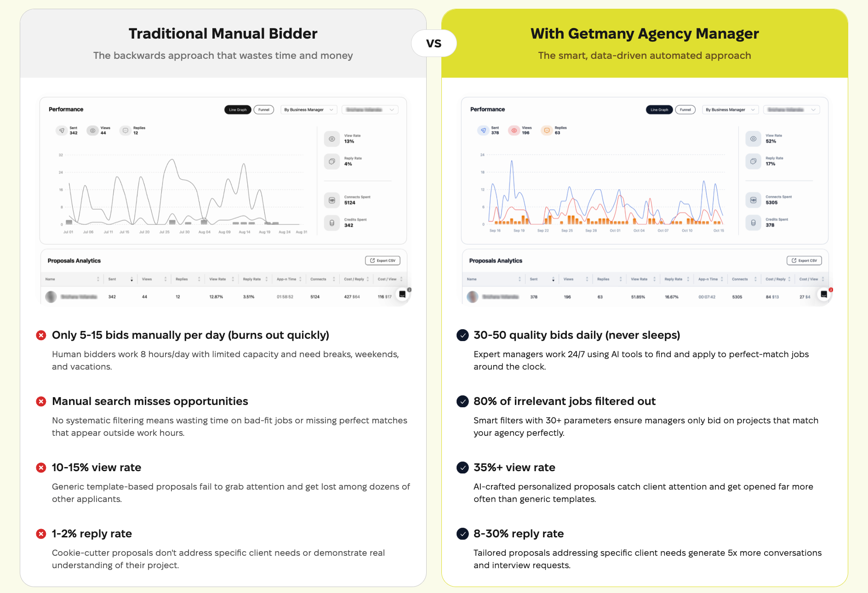
Task: Click the blurred user avatar in the 342-sent row
Action: click(x=51, y=297)
